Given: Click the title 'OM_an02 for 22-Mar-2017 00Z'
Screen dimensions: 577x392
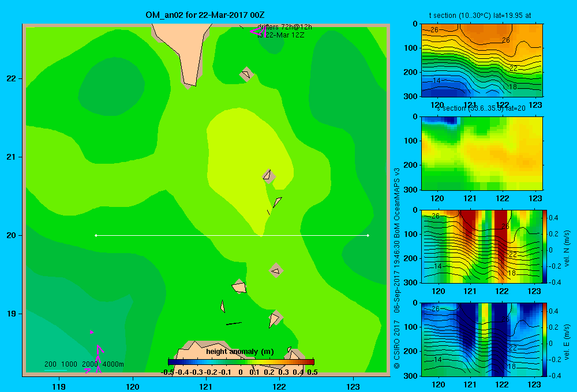Looking at the screenshot, I should pyautogui.click(x=205, y=15).
